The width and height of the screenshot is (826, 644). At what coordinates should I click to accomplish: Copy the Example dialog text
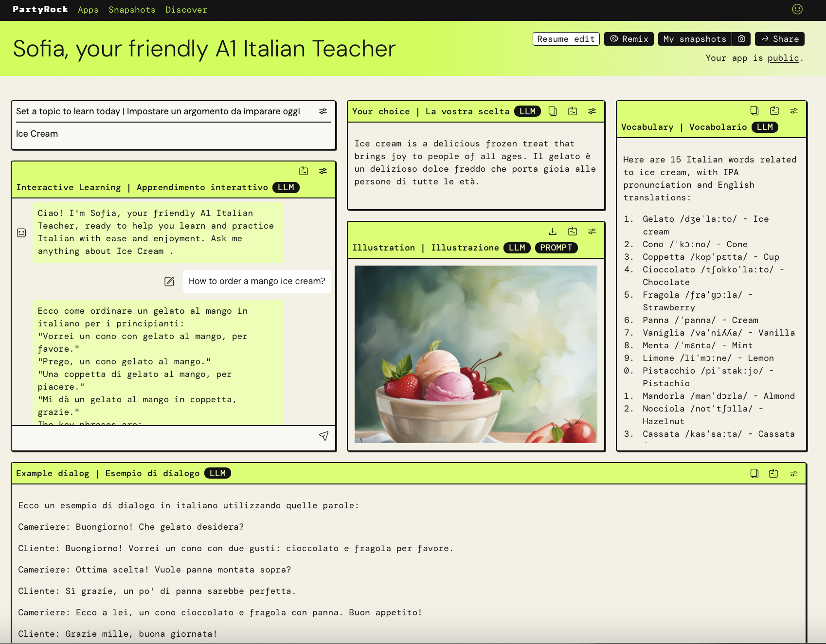[754, 473]
